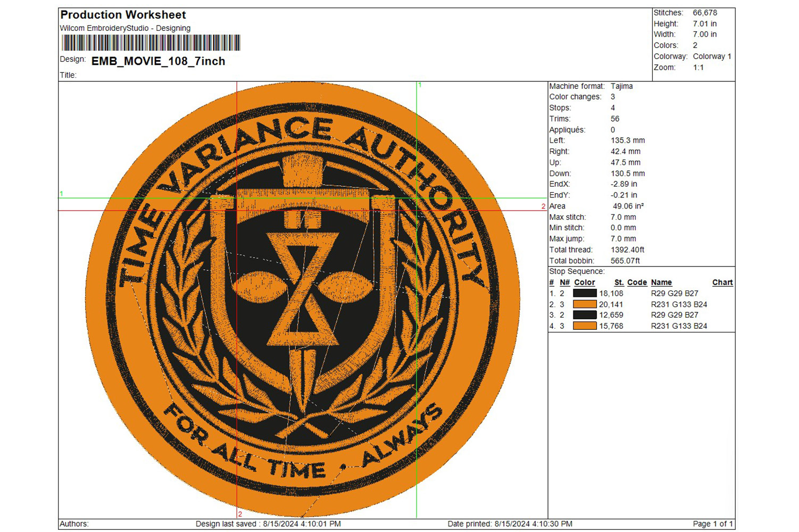Click stitch count 20,141 in stop 2

click(611, 305)
